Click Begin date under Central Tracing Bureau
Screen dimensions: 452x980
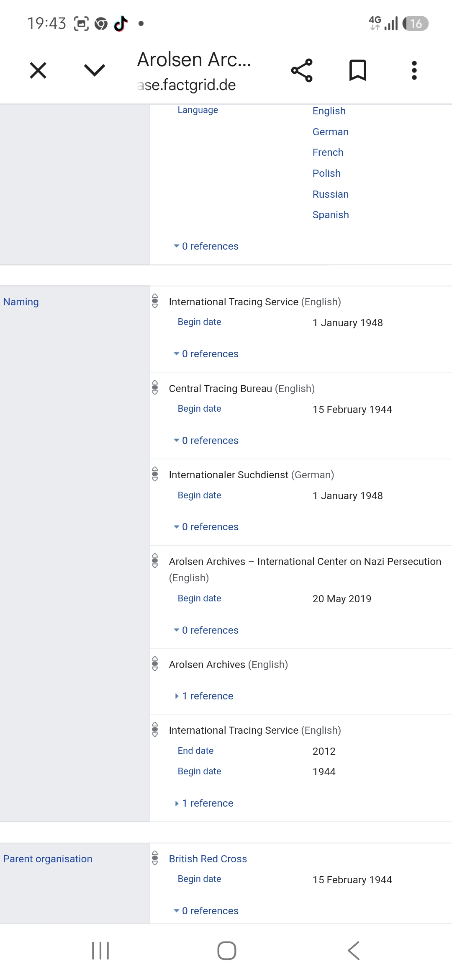(x=200, y=409)
